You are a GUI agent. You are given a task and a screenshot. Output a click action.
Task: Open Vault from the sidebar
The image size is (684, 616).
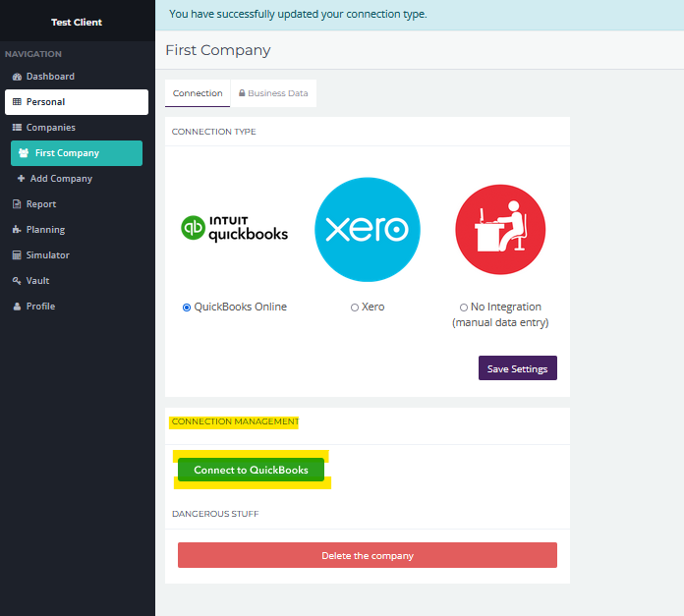click(77, 281)
